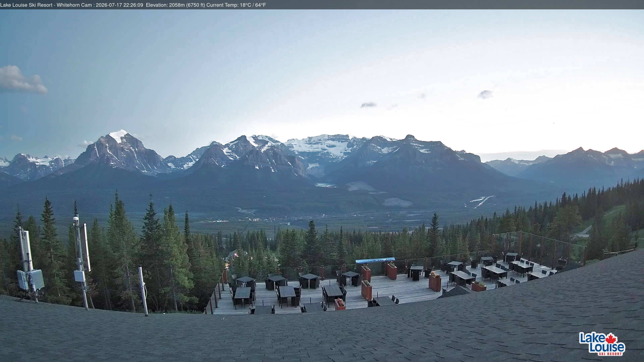Click the white dome atop second antenna mast
644x362 pixels.
tap(76, 219)
